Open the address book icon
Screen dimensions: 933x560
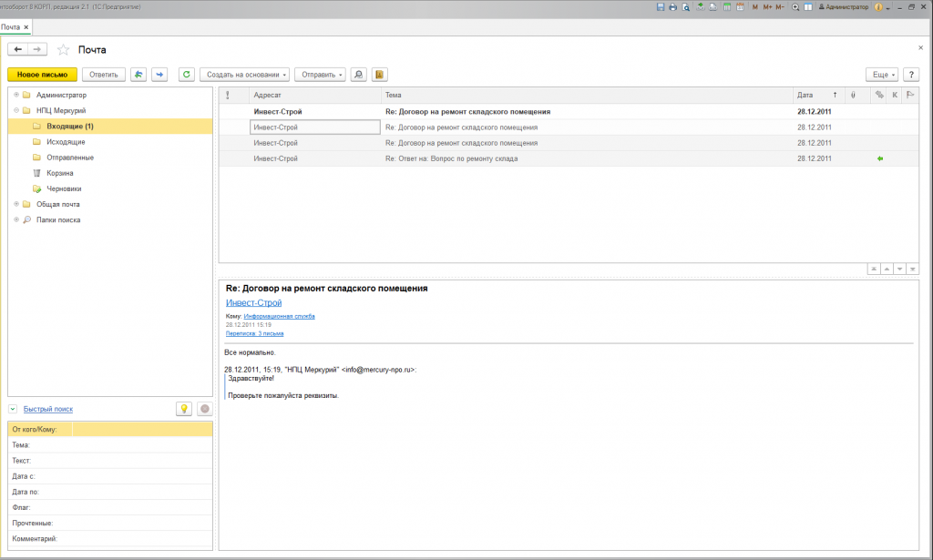click(x=380, y=75)
